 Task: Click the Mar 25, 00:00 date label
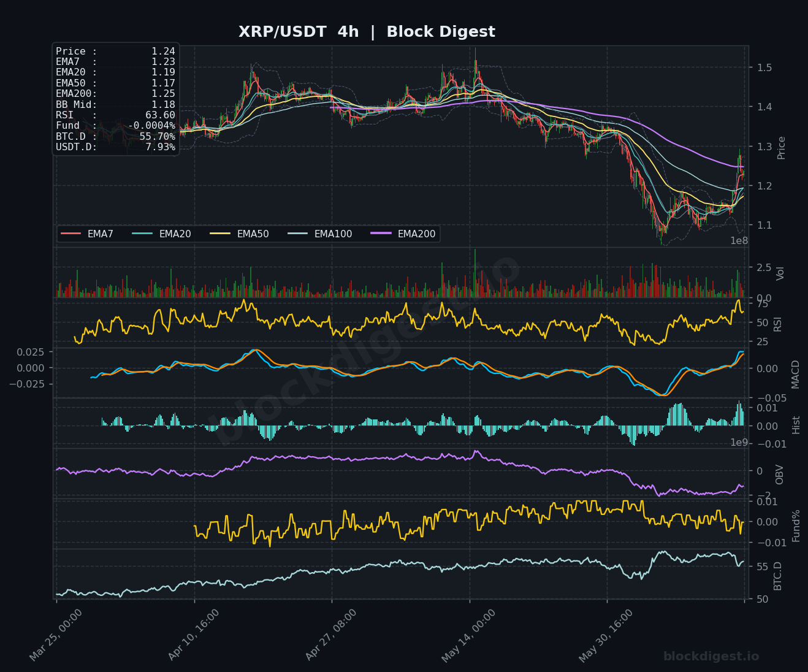point(55,635)
